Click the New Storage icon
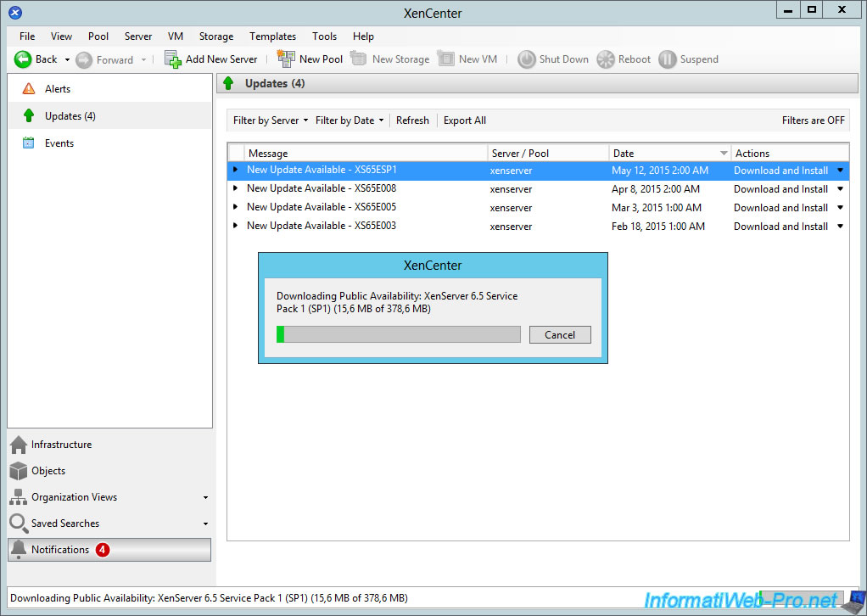This screenshot has width=867, height=616. pyautogui.click(x=358, y=58)
